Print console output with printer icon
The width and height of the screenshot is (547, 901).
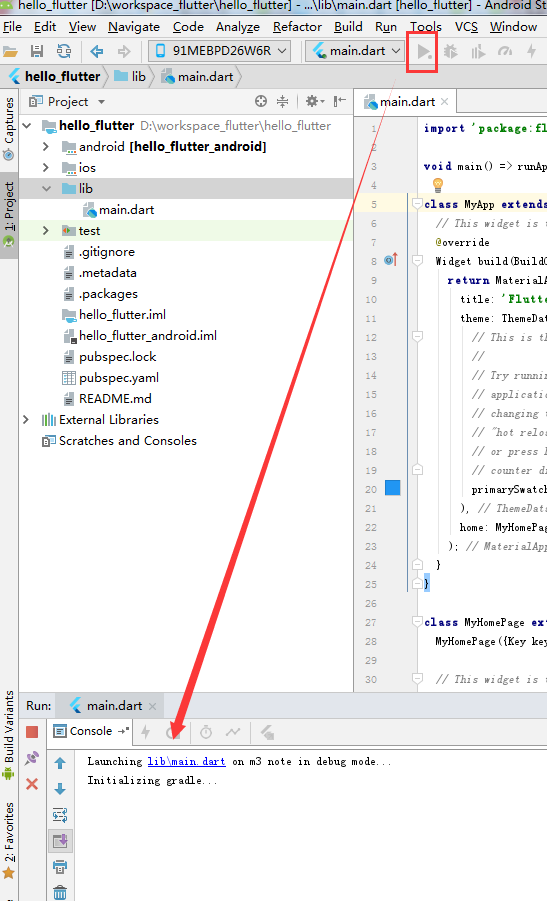[x=60, y=867]
